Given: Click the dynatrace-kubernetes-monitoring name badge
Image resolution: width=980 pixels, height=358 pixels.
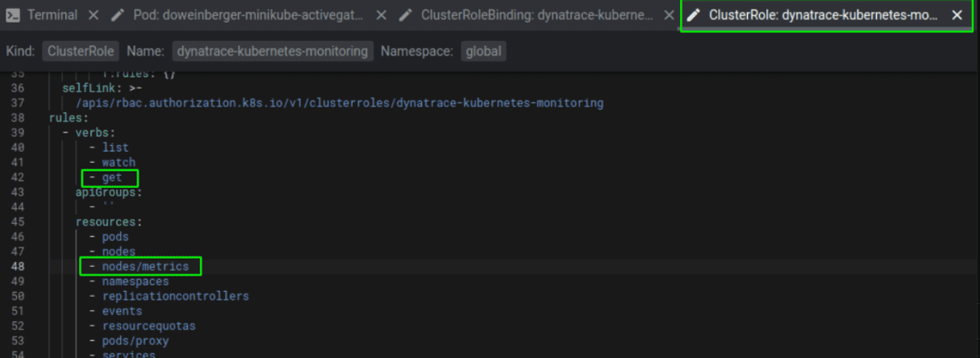Looking at the screenshot, I should coord(273,52).
